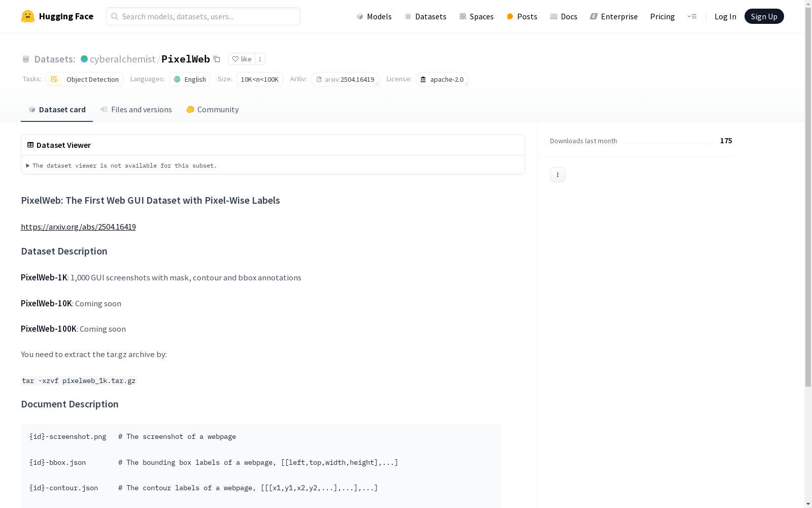
Task: Click the search magnifier icon
Action: [115, 16]
